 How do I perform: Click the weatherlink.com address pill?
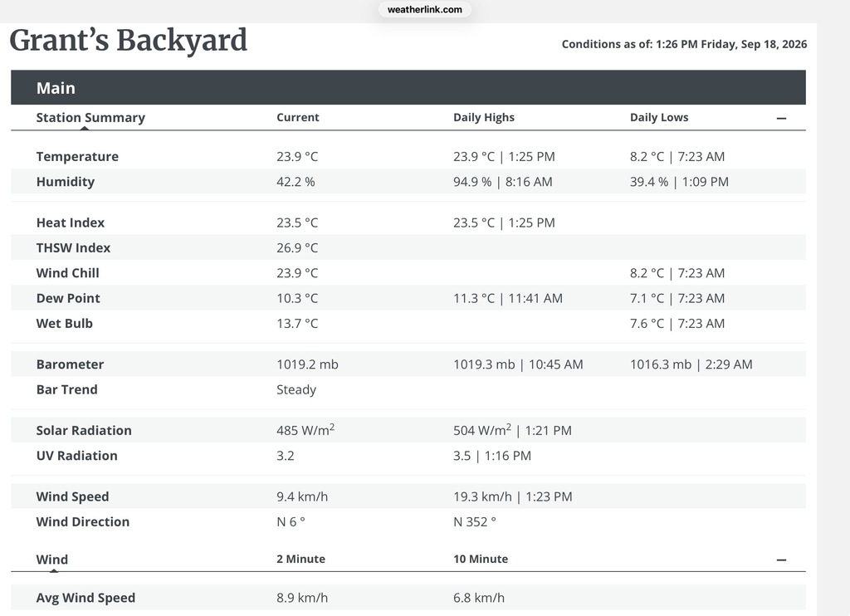pyautogui.click(x=424, y=9)
